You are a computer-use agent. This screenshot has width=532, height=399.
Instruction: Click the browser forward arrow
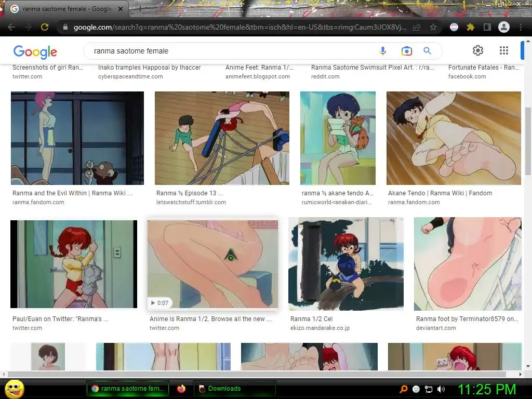(28, 27)
